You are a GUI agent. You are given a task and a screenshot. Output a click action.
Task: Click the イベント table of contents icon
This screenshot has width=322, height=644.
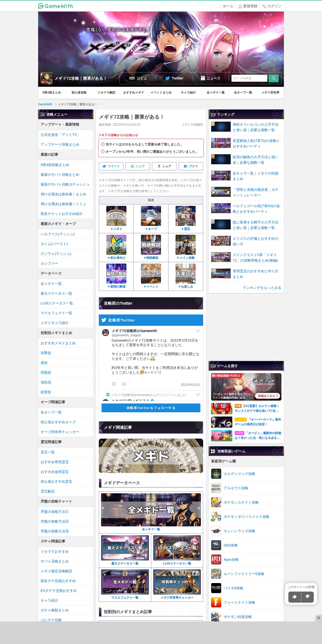coord(151,274)
